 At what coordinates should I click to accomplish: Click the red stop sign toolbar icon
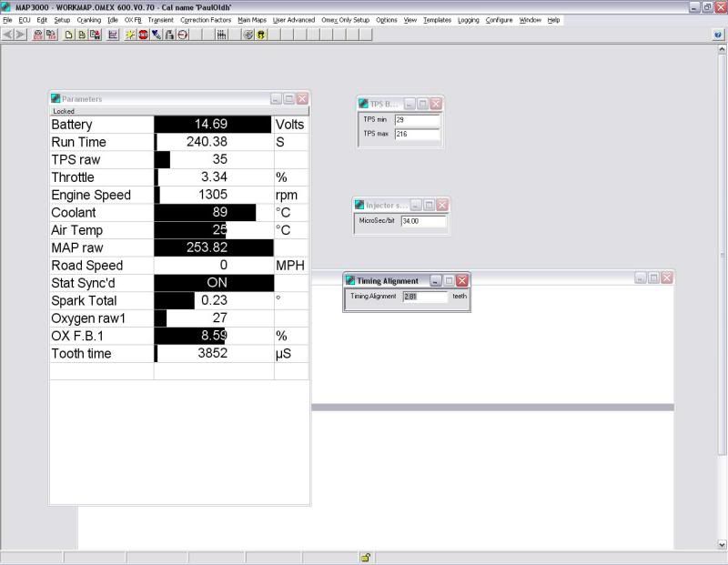(x=144, y=35)
